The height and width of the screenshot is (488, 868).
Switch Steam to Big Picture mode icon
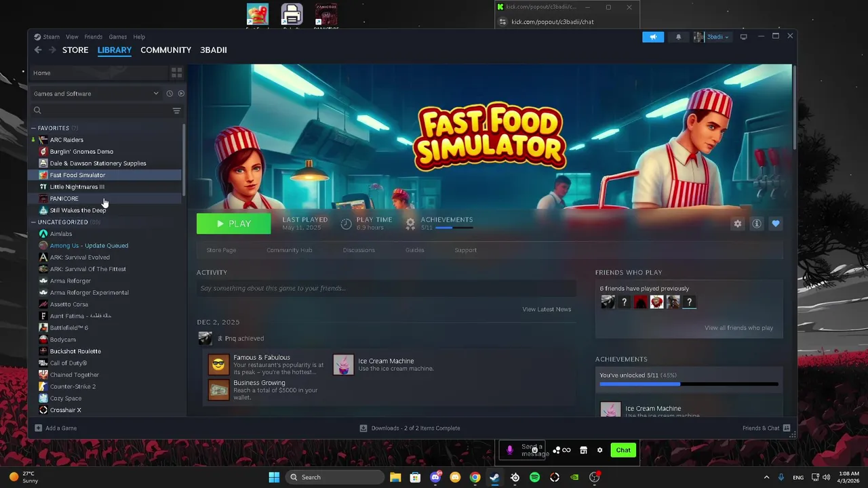coord(744,37)
